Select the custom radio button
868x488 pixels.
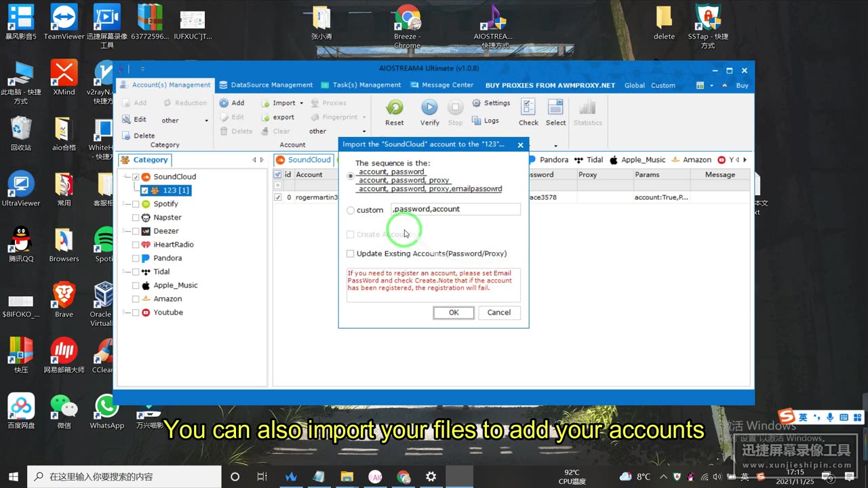351,210
